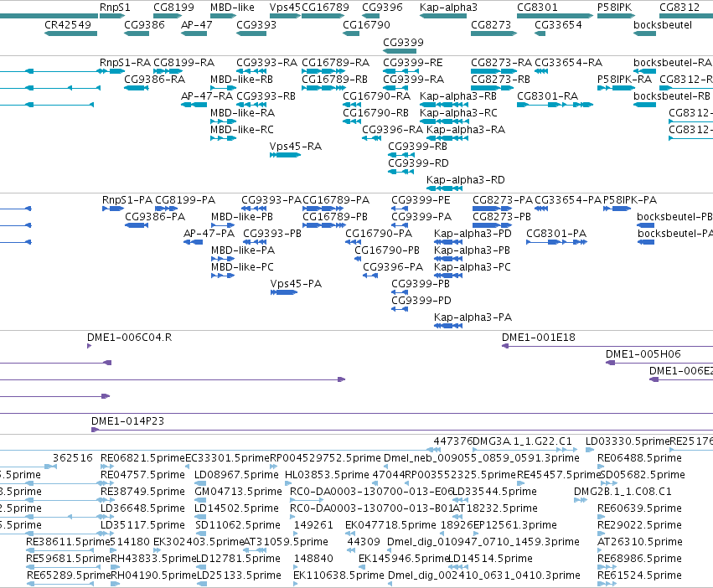
Task: Click the CG9399-PD protein label
Action: (x=421, y=300)
